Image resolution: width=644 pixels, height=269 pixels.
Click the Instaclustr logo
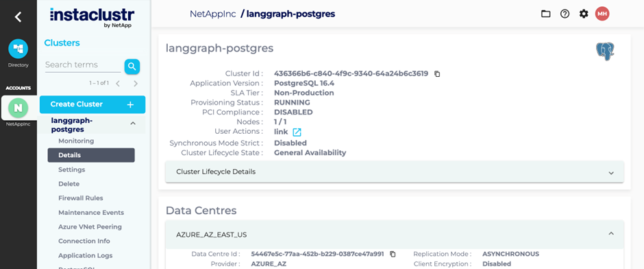[92, 17]
